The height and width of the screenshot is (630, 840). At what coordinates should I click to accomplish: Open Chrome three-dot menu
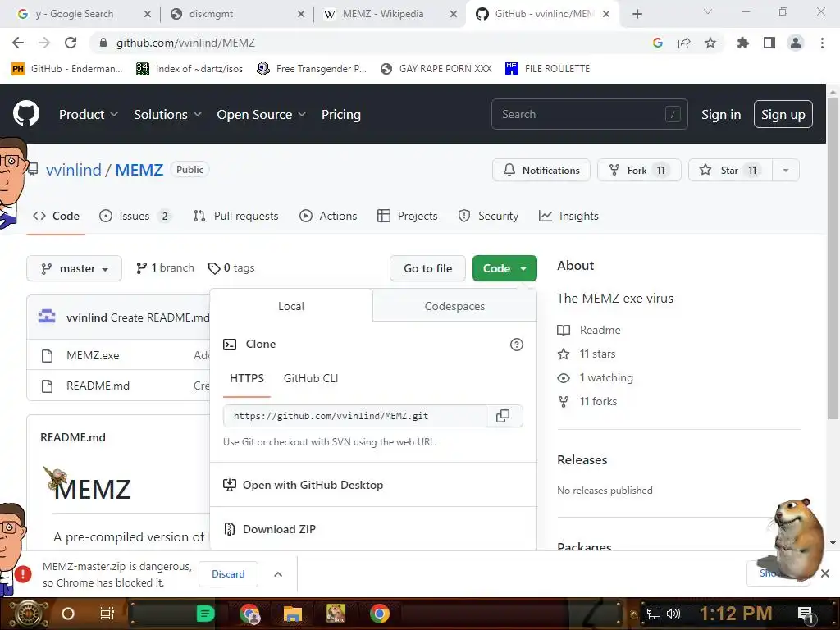[x=822, y=43]
